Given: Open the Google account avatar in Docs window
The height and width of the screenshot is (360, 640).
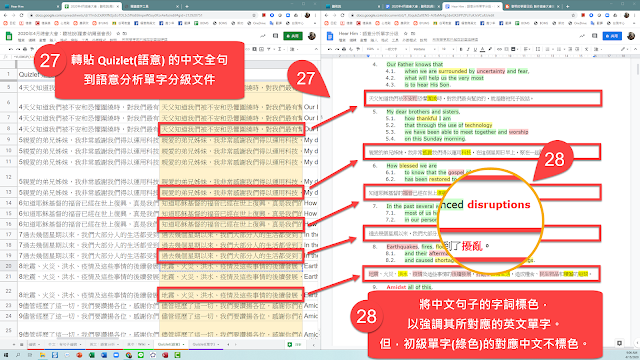Looking at the screenshot, I should tap(630, 36).
